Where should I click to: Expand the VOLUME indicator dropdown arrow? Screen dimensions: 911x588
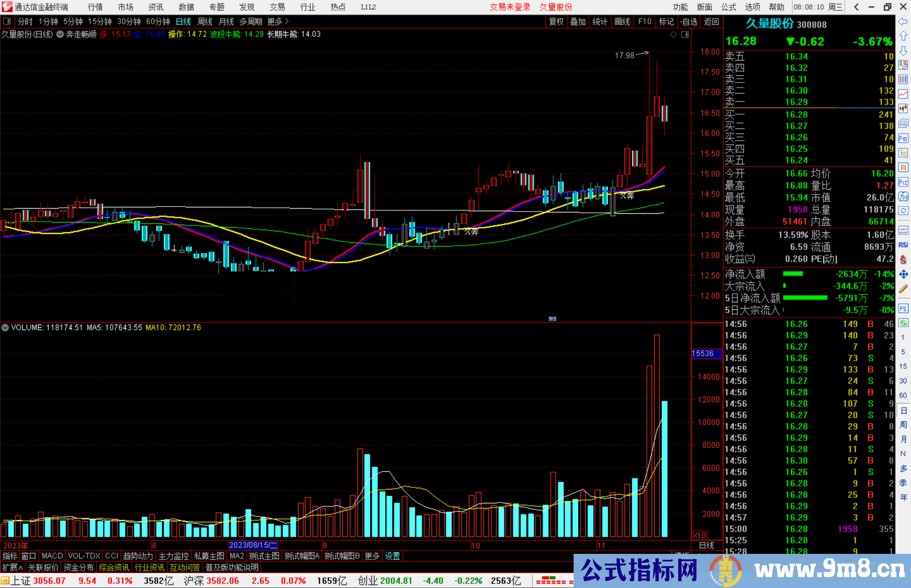coord(5,328)
